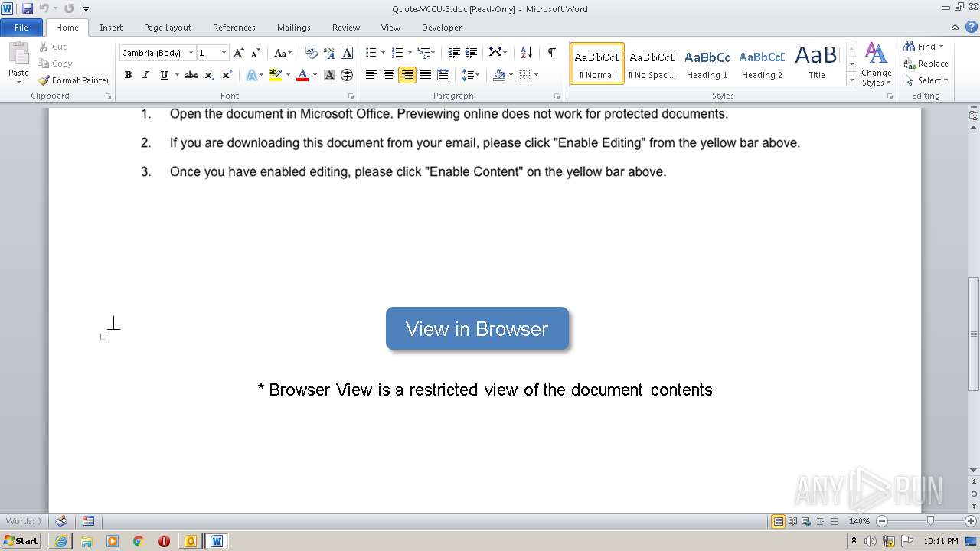The image size is (980, 551).
Task: Click the Borders icon
Action: 524,75
